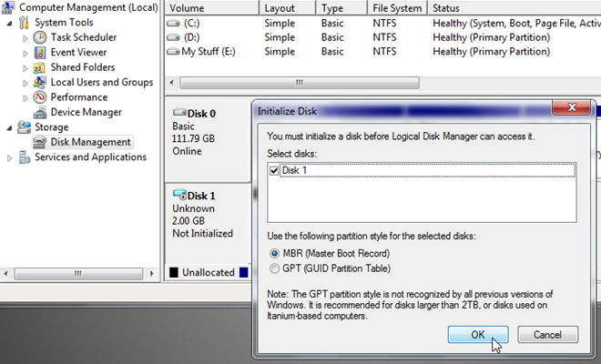The image size is (601, 364).
Task: Select the Device Manager tree item
Action: [x=86, y=112]
